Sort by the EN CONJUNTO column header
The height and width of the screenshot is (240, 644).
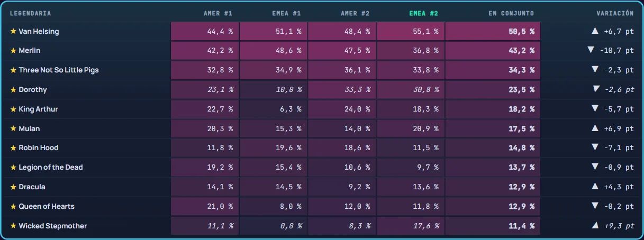pos(511,13)
